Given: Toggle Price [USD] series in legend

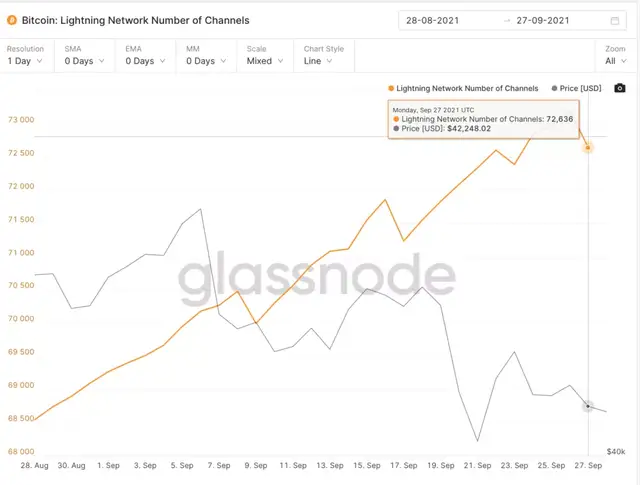Looking at the screenshot, I should [576, 89].
